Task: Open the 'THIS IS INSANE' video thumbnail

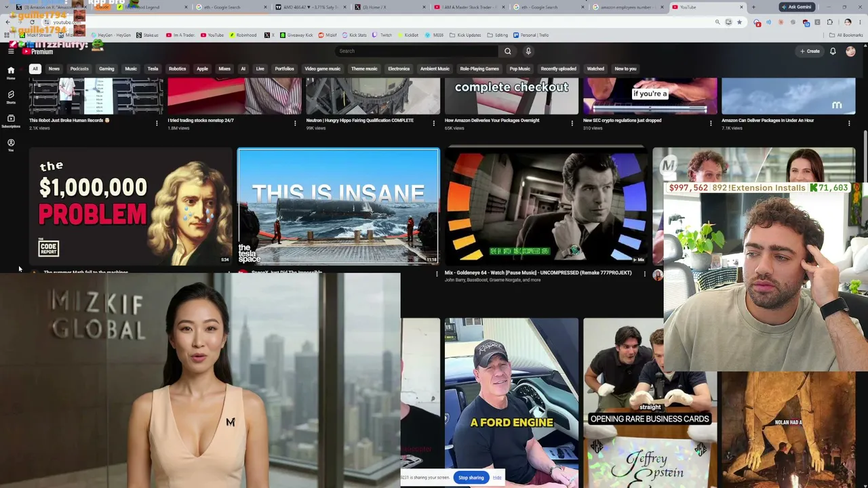Action: pyautogui.click(x=338, y=206)
